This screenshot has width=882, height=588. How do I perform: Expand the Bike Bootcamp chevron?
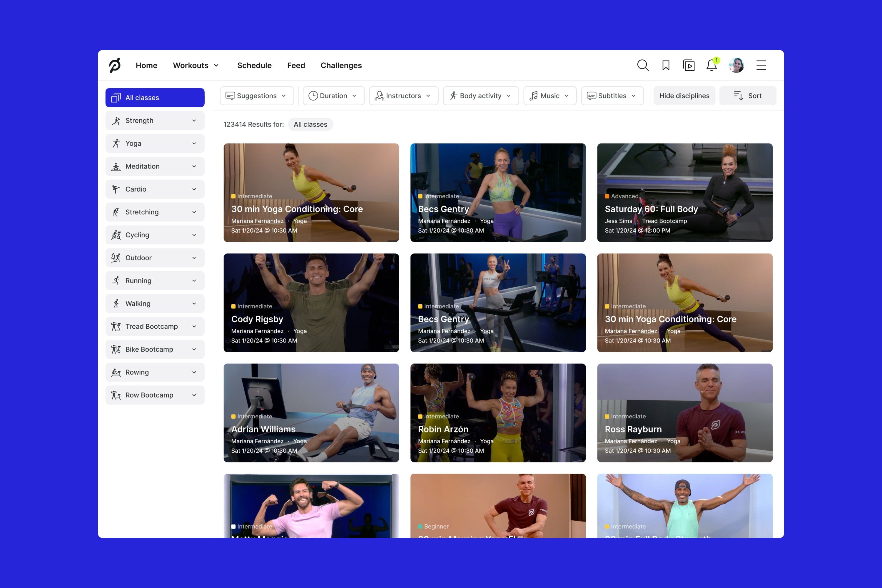pos(194,349)
